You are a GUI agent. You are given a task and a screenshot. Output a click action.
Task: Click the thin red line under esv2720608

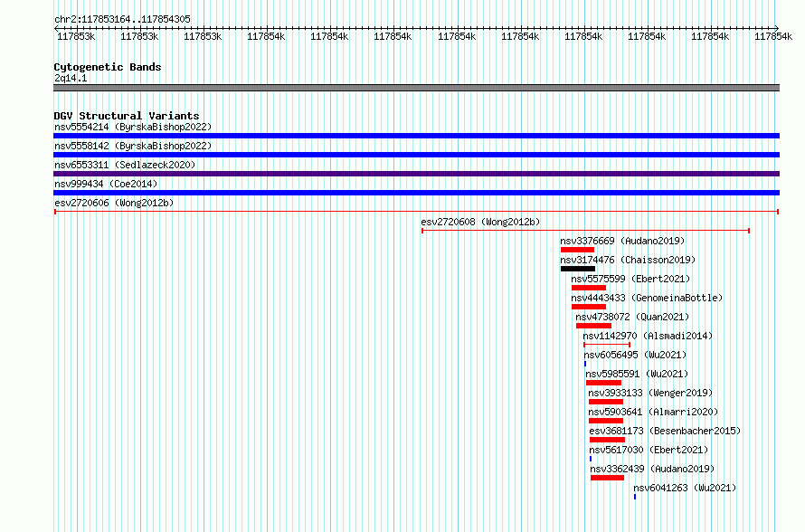click(x=585, y=231)
